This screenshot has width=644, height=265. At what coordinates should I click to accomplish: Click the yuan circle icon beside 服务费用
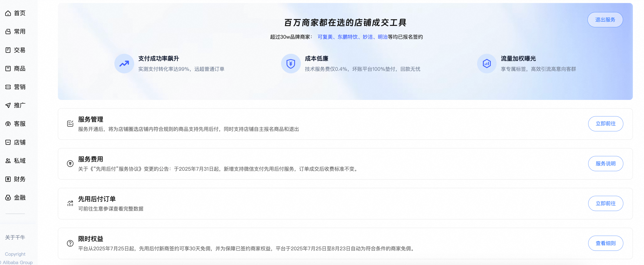(70, 163)
